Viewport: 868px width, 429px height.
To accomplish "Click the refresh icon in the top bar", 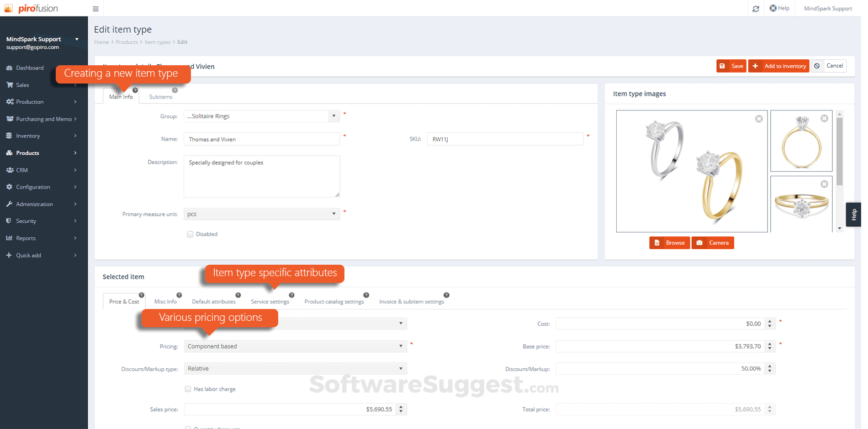I will click(756, 8).
